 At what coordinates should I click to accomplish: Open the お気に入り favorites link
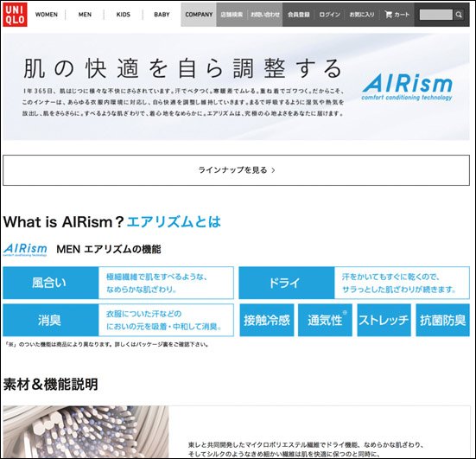[362, 15]
